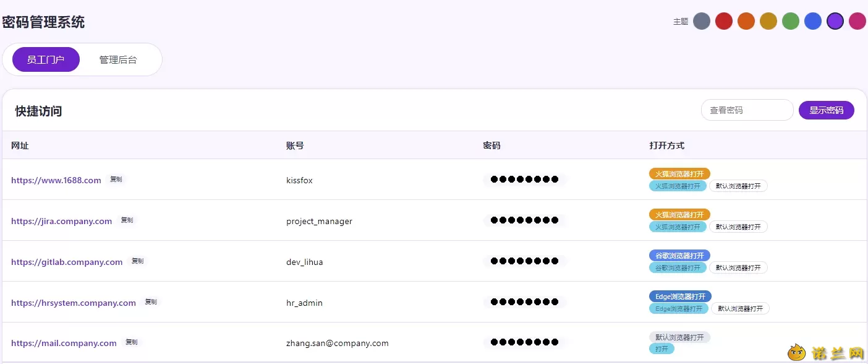
Task: Open the https://gitlab.company.com link
Action: [x=67, y=262]
